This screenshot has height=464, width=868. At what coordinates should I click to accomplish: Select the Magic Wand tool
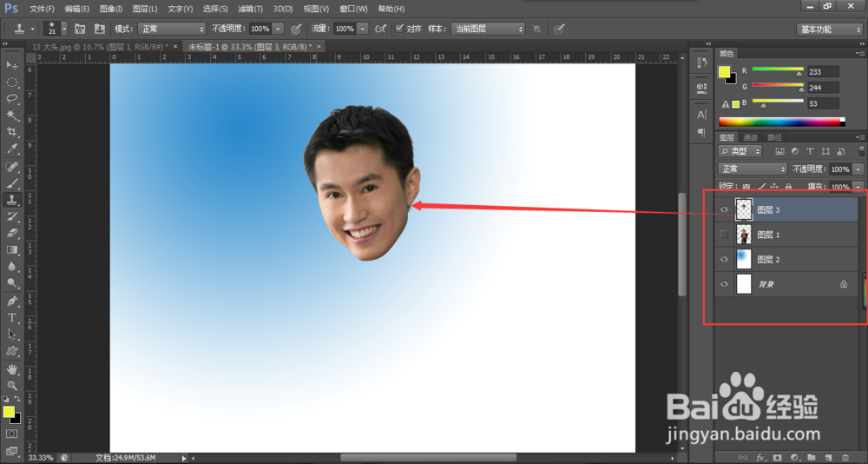pos(11,116)
